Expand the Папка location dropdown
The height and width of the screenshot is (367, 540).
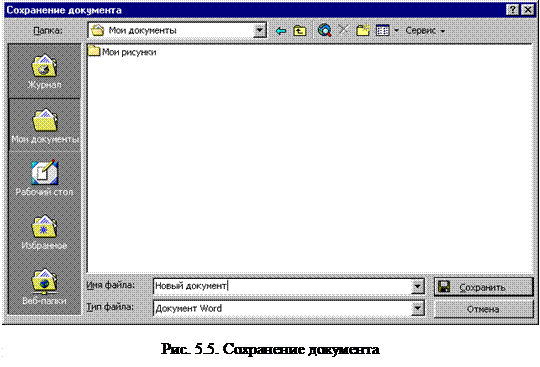(259, 31)
